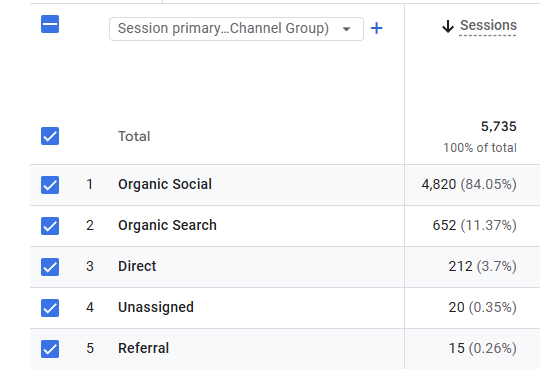Click row number 2 in the table
Viewport: 540px width, 387px height.
point(90,225)
